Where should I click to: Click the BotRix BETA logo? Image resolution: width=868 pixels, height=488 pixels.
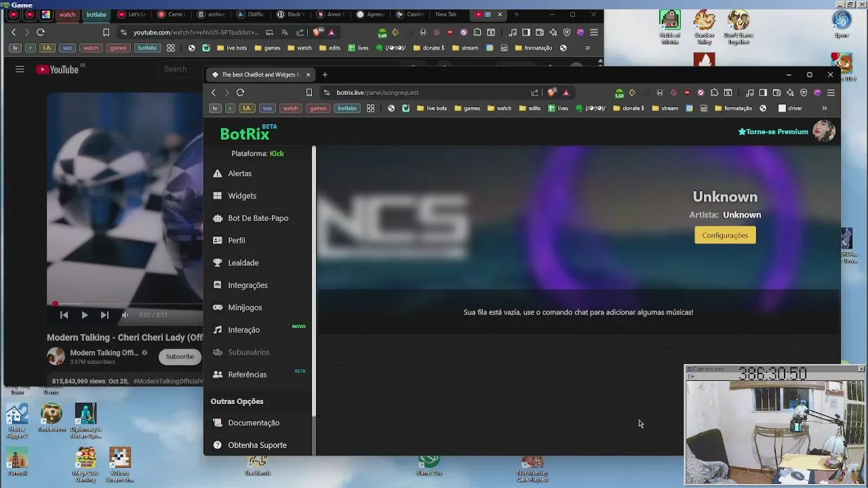tap(248, 133)
